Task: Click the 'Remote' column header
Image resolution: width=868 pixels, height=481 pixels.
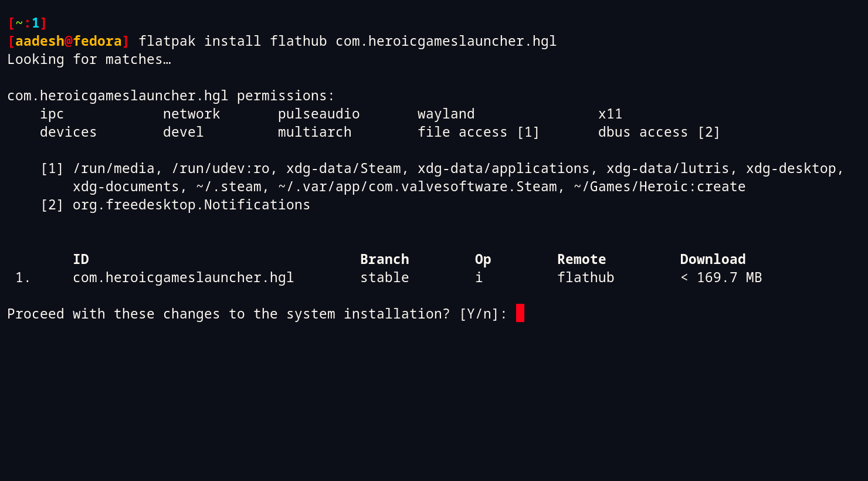Action: 581,259
